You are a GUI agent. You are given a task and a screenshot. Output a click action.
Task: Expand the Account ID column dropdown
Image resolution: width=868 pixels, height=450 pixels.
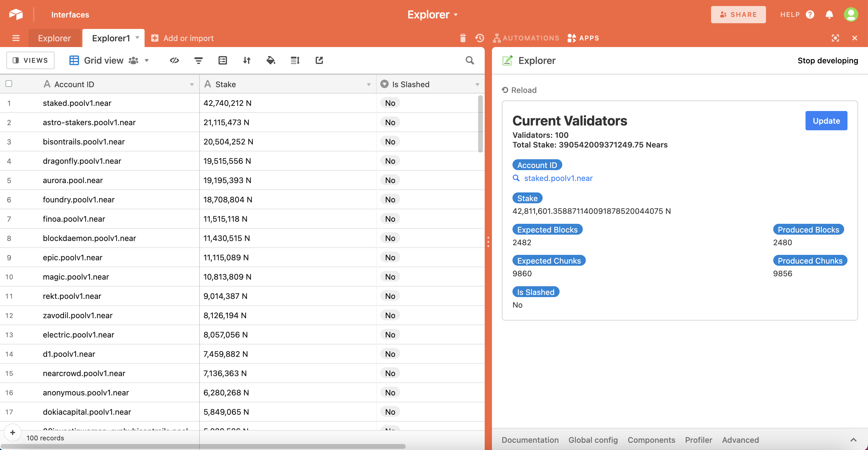[x=192, y=84]
